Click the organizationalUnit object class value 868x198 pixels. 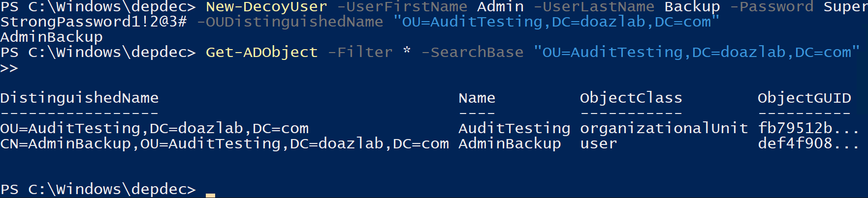664,128
